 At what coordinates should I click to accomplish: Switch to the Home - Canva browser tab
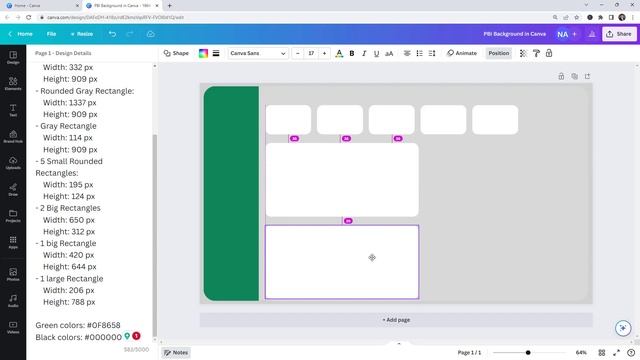(41, 6)
